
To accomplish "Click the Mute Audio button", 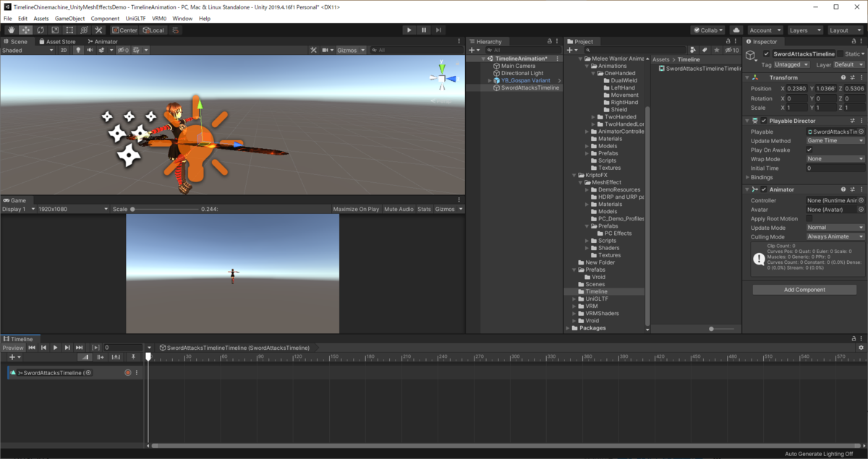I will [399, 209].
